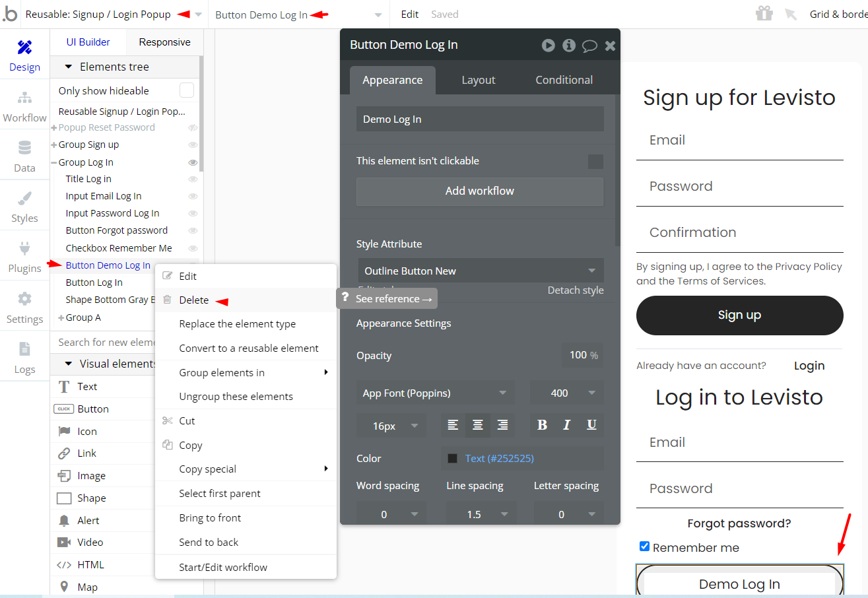868x598 pixels.
Task: Switch to the Conditional tab
Action: click(x=564, y=80)
